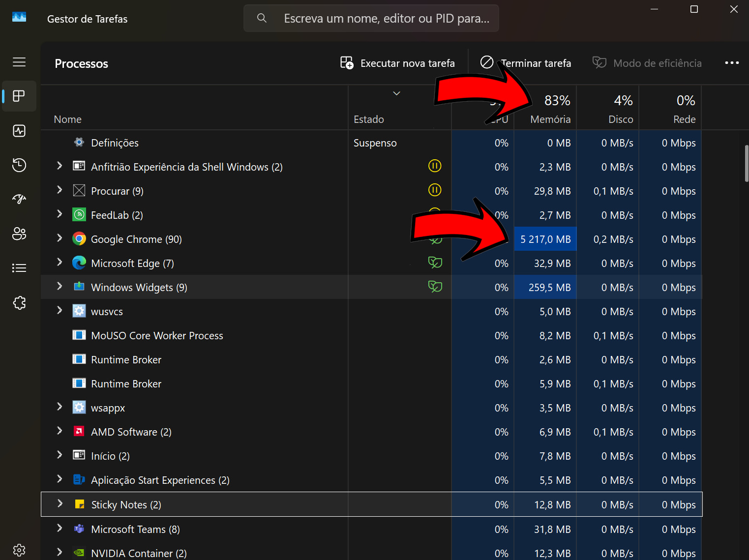Expand the Windows Widgets (9) process group

tap(60, 287)
